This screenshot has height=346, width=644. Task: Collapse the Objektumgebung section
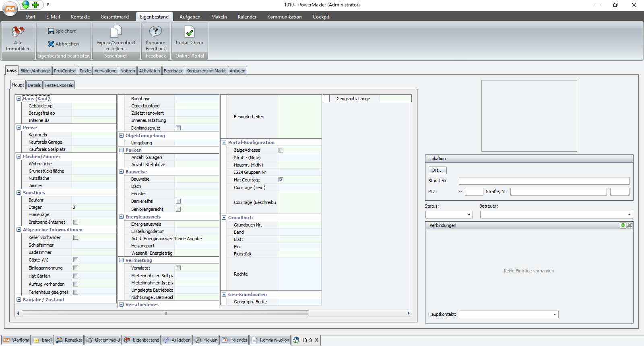(121, 136)
